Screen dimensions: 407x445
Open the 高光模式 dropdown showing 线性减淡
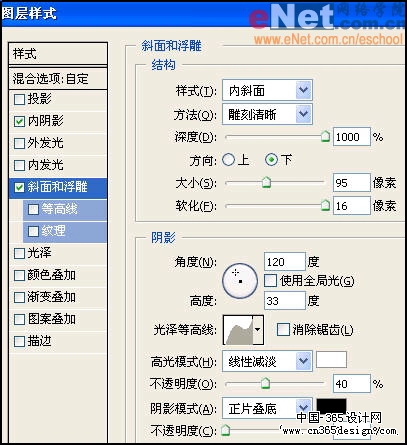point(267,361)
